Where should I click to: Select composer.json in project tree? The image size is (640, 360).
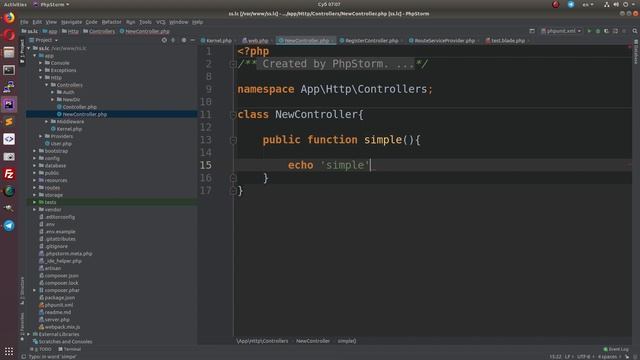click(x=61, y=276)
